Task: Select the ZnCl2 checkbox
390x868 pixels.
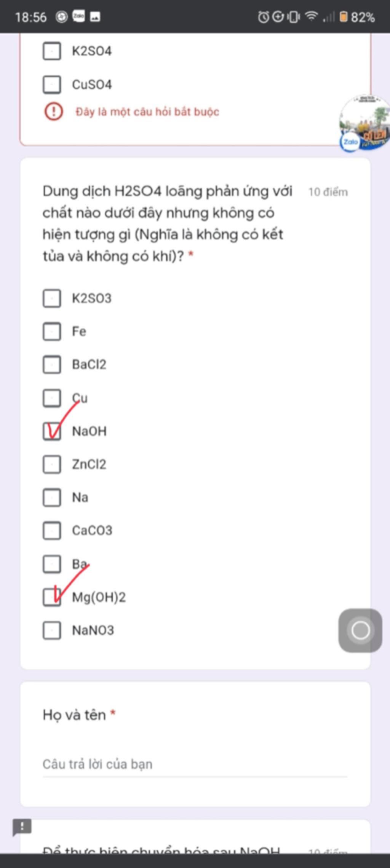Action: tap(52, 464)
